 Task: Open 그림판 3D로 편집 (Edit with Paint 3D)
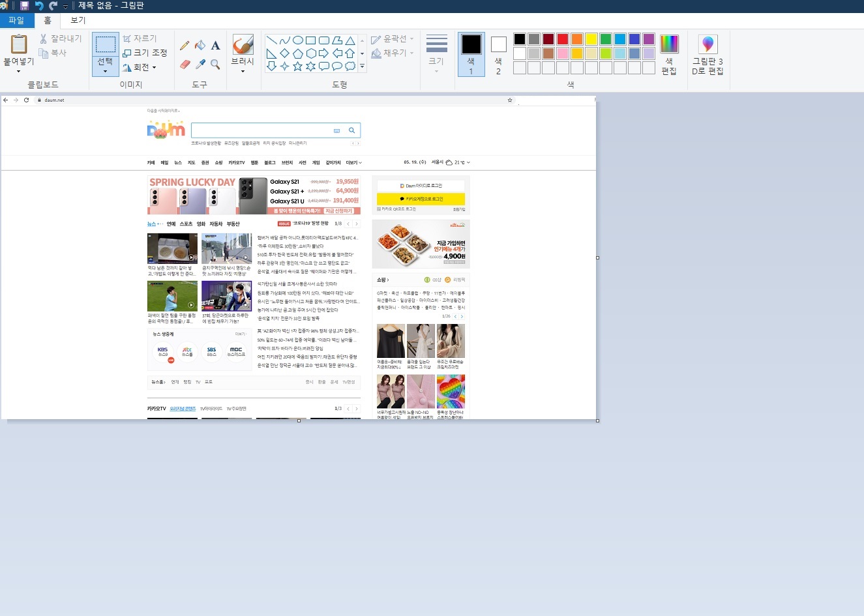click(708, 54)
